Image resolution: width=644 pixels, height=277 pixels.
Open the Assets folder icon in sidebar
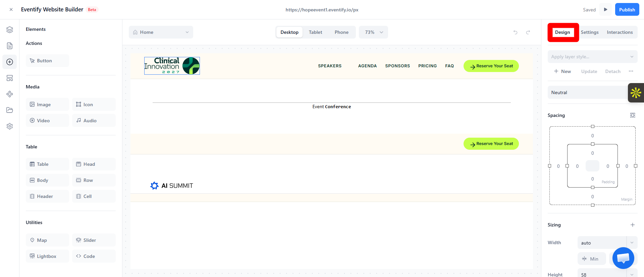(10, 110)
